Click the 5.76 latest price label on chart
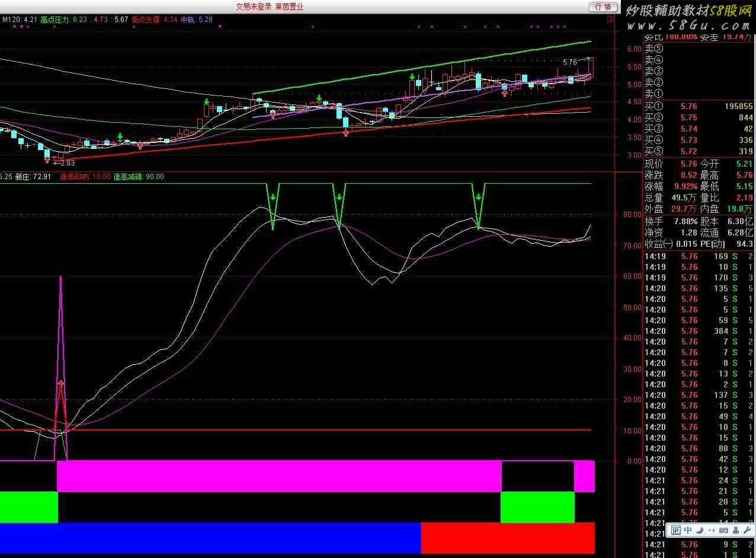This screenshot has width=756, height=558. coord(569,62)
